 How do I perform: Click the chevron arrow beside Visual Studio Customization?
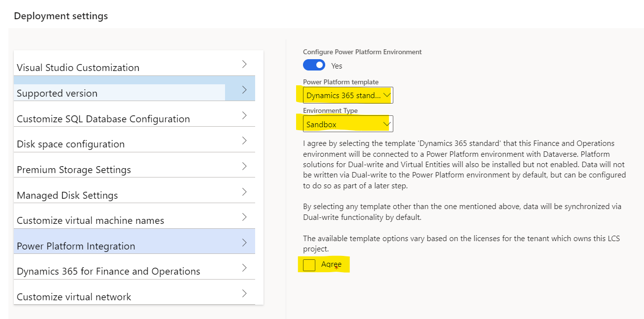coord(244,64)
